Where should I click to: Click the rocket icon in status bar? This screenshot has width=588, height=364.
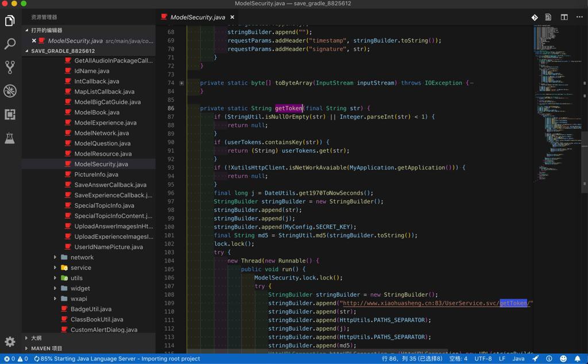[x=535, y=359]
